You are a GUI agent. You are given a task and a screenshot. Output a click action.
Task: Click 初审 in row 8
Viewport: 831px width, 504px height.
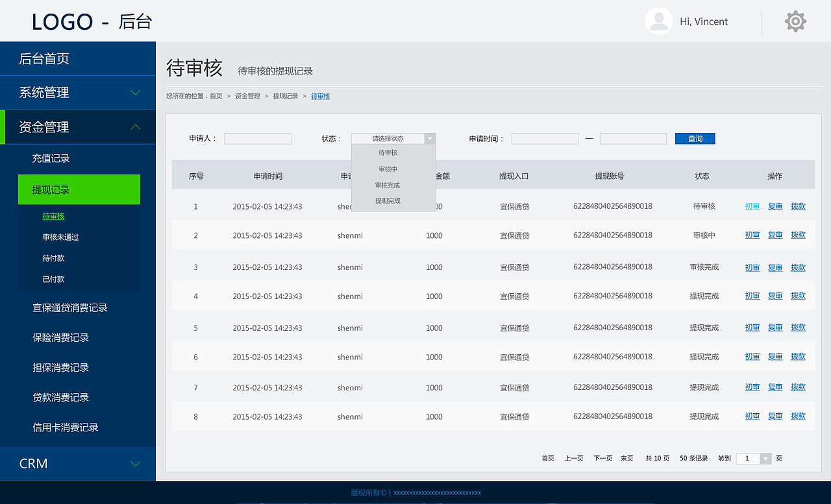coord(752,416)
